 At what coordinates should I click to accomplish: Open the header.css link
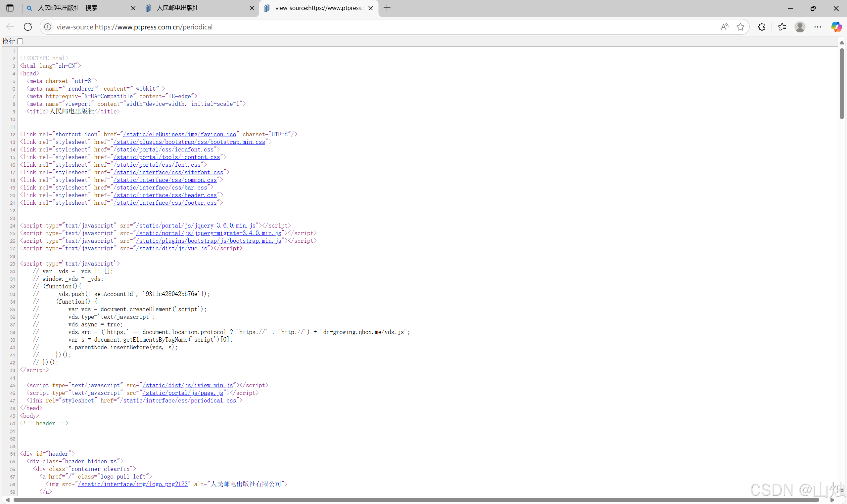165,195
